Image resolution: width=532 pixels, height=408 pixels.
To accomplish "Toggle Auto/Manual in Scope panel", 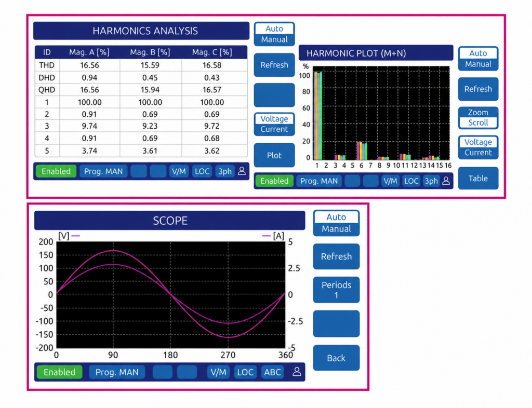I will tap(336, 223).
